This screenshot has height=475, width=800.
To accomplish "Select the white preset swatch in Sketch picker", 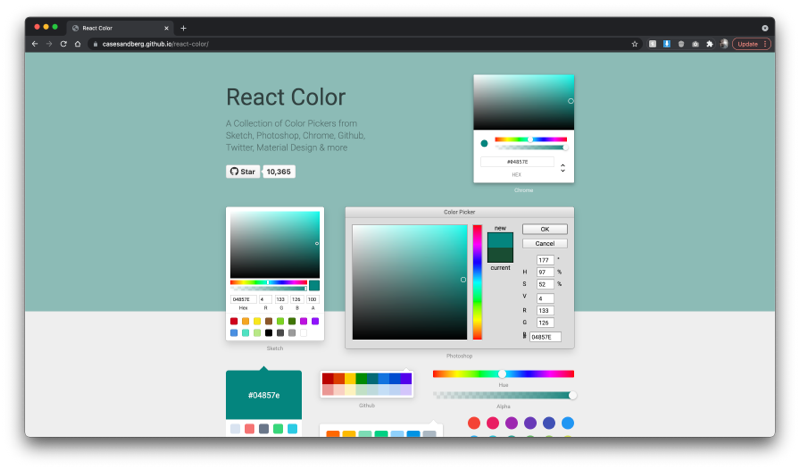I will (304, 333).
